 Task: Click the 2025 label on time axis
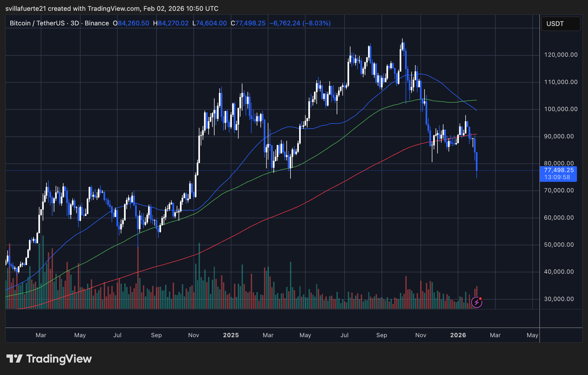pos(231,335)
